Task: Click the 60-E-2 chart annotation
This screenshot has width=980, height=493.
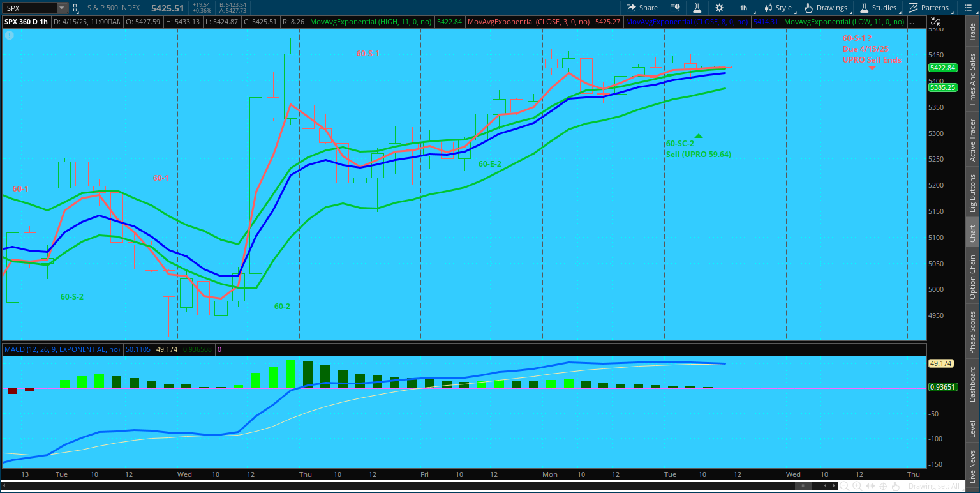Action: [x=490, y=164]
